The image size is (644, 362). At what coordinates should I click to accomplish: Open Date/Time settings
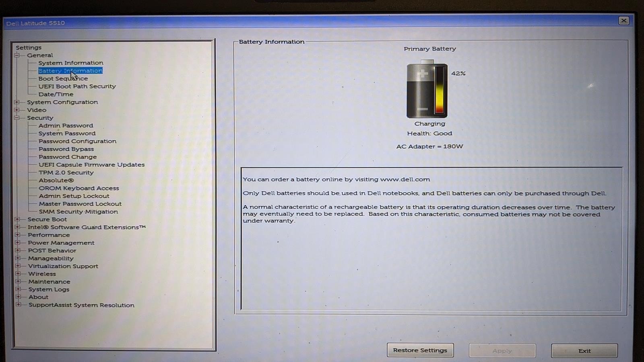click(56, 94)
